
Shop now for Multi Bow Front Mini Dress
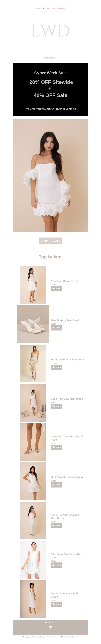tap(56, 485)
